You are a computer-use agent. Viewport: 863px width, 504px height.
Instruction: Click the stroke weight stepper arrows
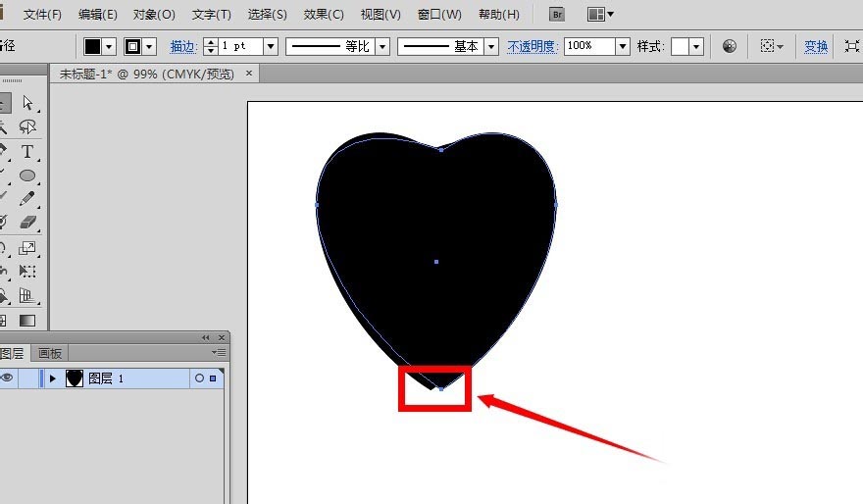click(210, 47)
